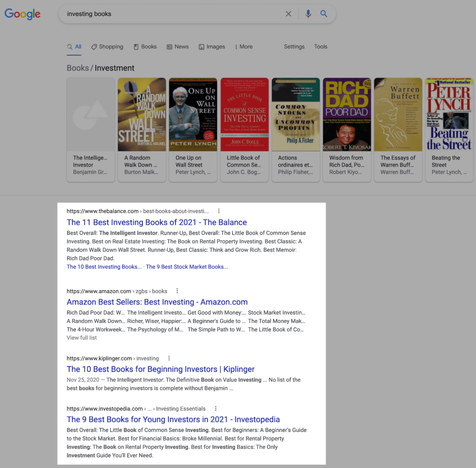Click 'The Total Money Mak...' in Amazon list
Image resolution: width=476 pixels, height=468 pixels.
277,321
